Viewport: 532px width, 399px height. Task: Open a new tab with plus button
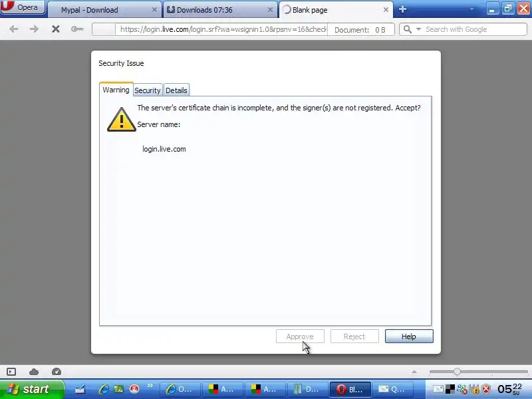(403, 9)
